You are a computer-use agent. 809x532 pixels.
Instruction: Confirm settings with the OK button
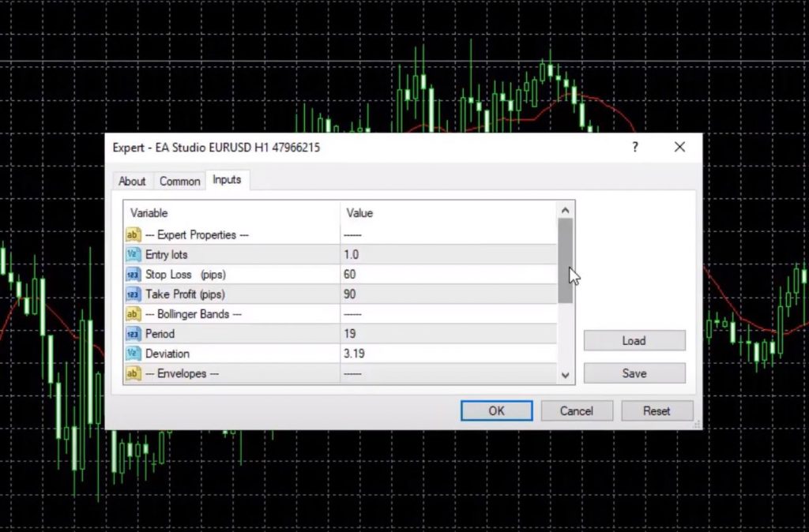point(496,411)
